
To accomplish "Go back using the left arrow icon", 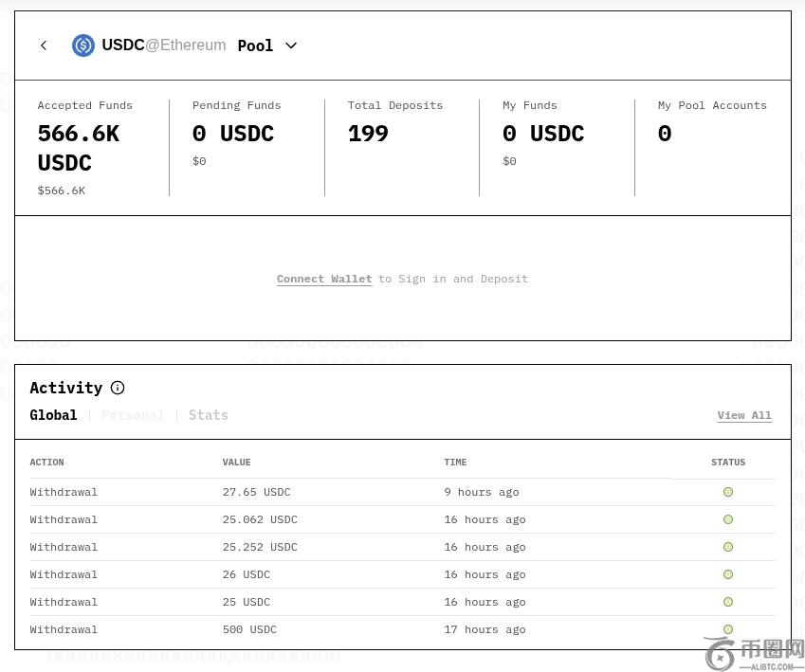I will pos(44,45).
